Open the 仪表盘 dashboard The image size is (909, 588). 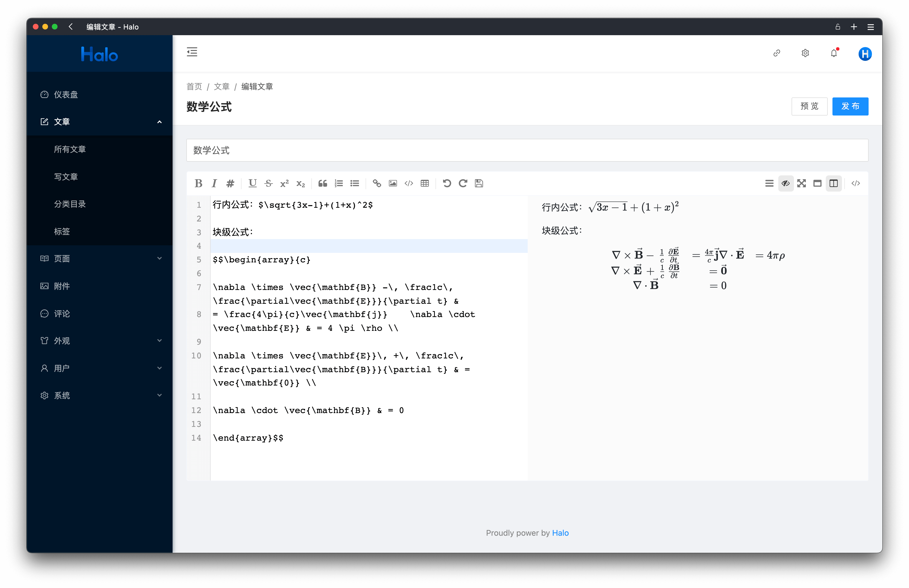(x=99, y=94)
